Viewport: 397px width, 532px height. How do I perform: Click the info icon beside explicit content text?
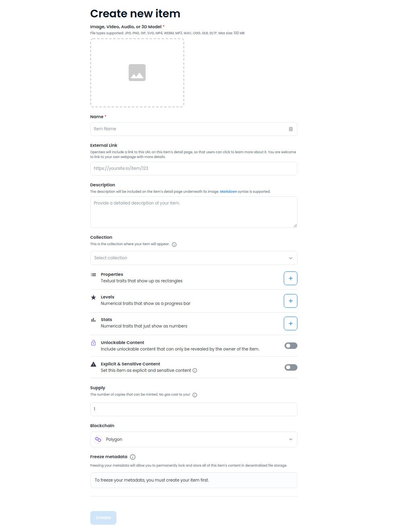(195, 370)
